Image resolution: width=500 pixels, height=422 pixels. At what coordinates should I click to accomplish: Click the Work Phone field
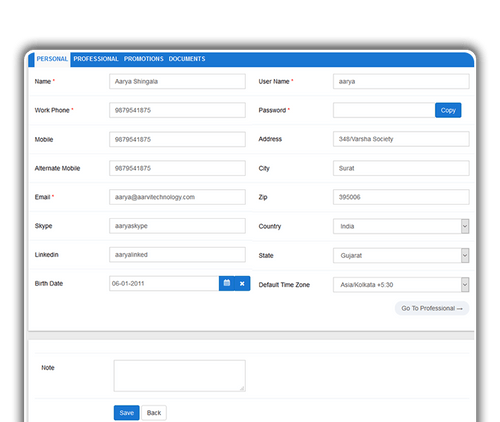coord(177,110)
